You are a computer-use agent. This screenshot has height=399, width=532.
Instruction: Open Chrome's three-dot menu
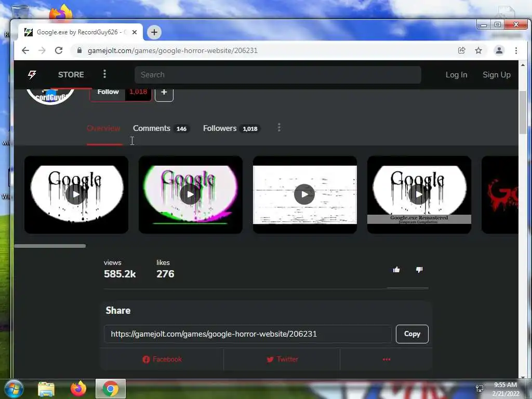point(516,50)
